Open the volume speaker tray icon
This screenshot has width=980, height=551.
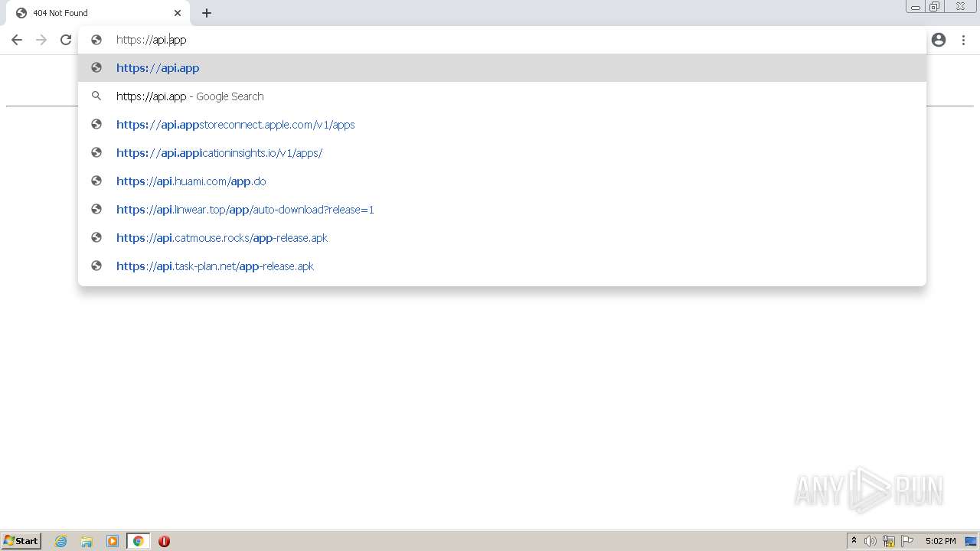point(871,541)
